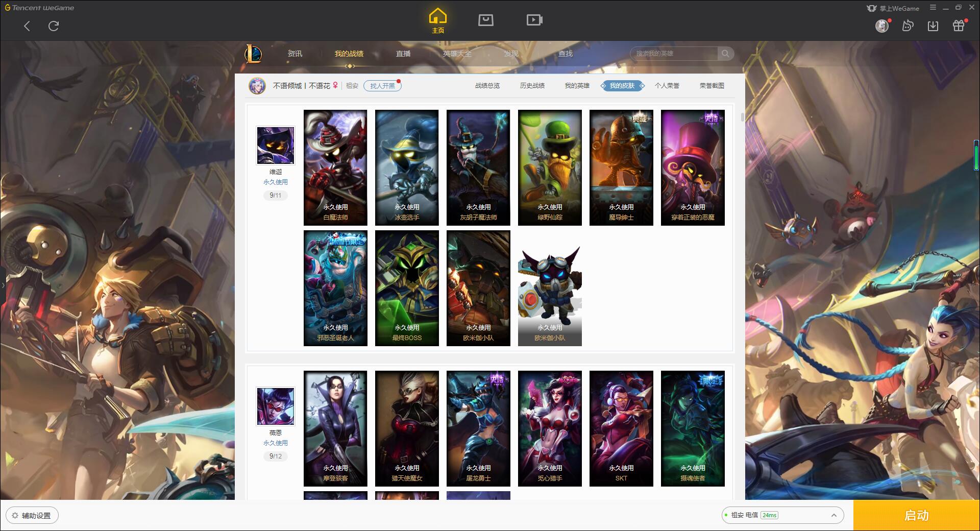
Task: Open the 最终BOSS skin card
Action: pyautogui.click(x=407, y=288)
